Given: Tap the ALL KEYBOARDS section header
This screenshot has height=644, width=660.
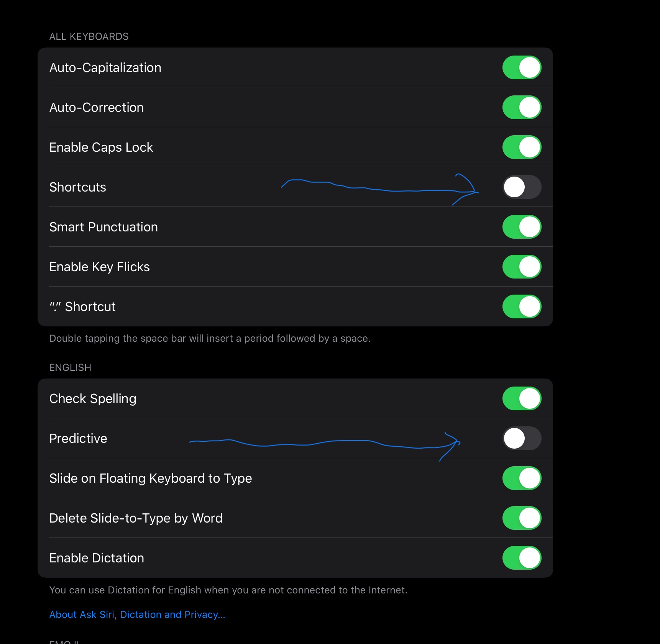Looking at the screenshot, I should (89, 36).
